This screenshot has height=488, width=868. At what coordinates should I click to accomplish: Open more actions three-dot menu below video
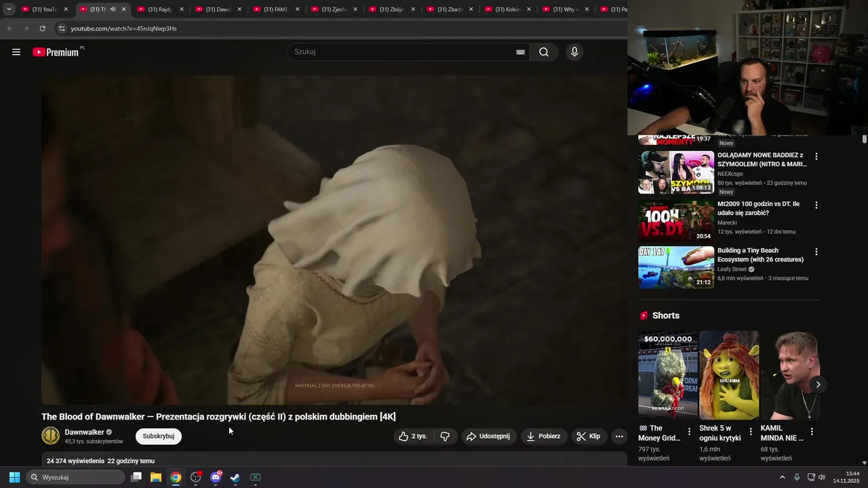click(x=619, y=436)
